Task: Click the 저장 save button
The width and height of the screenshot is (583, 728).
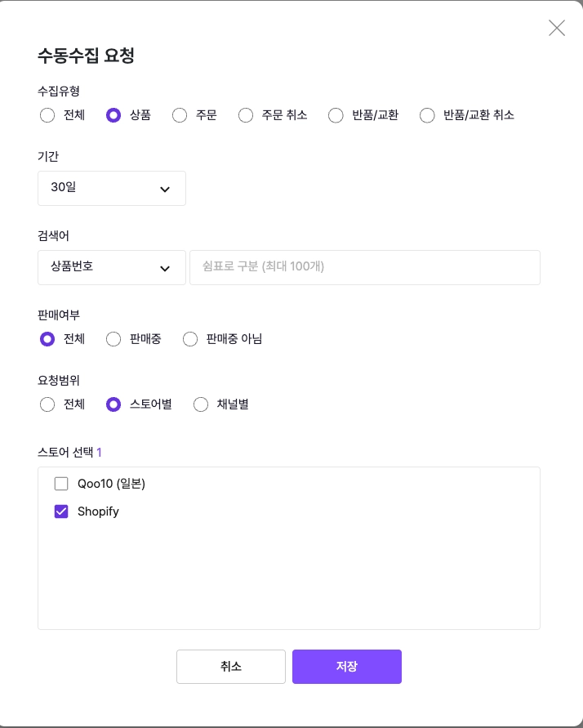Action: pos(347,667)
